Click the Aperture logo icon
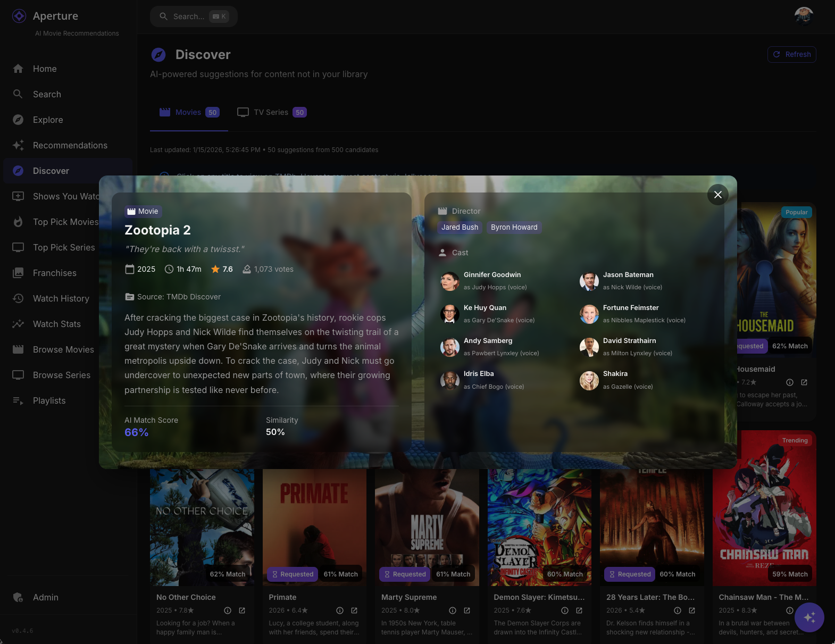The image size is (835, 644). 19,16
